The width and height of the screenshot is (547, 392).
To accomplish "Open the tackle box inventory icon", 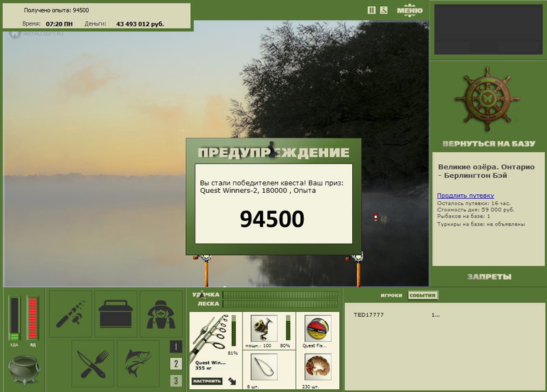I will coord(116,313).
